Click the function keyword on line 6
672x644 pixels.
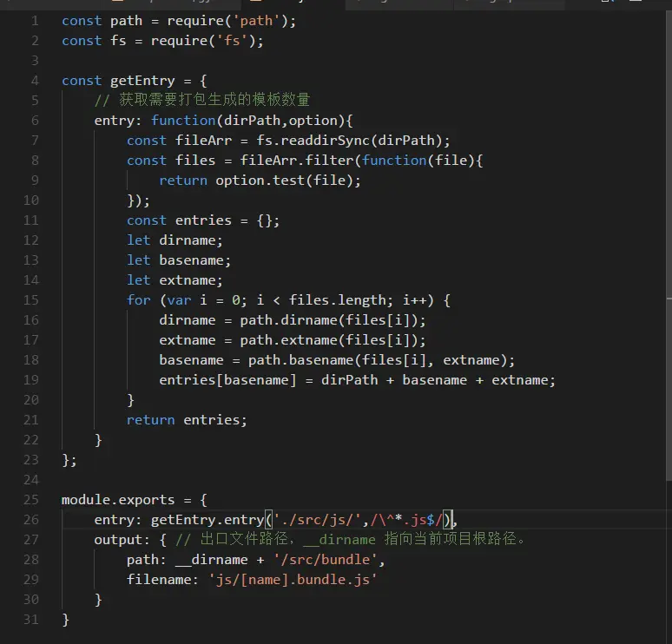183,121
